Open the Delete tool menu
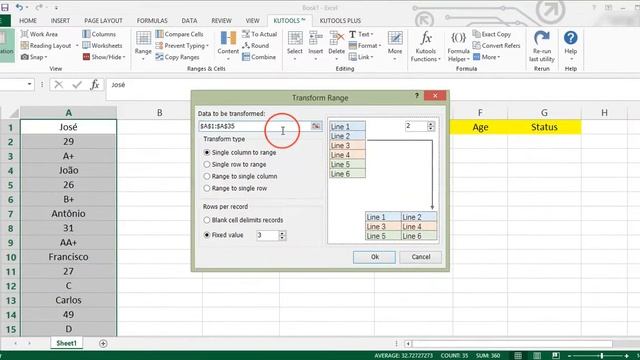This screenshot has width=640, height=360. click(x=337, y=46)
